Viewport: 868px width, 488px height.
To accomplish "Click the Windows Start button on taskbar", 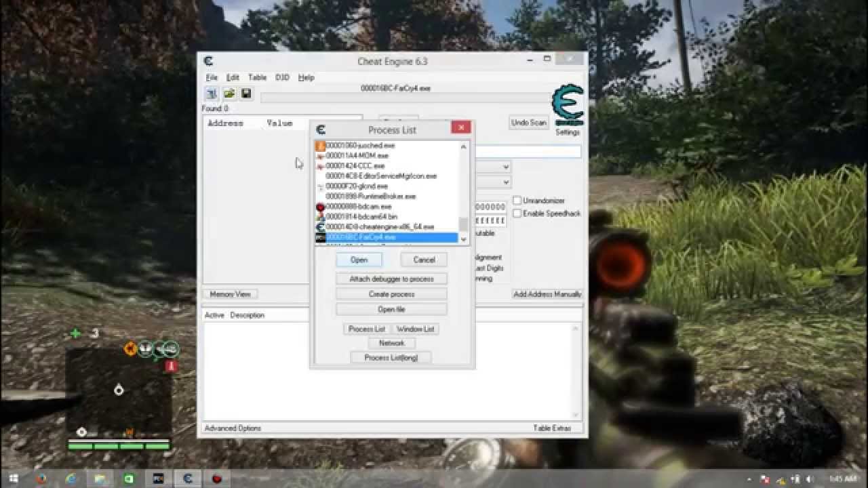I will click(x=14, y=479).
